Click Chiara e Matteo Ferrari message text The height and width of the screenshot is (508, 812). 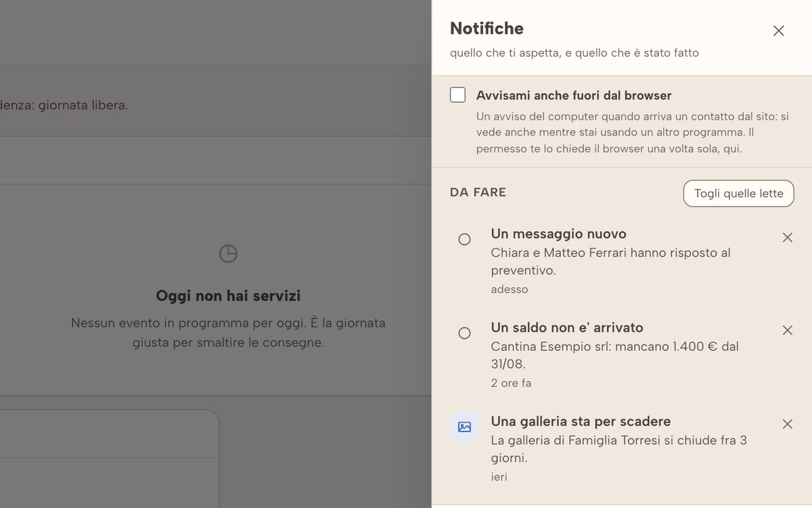pyautogui.click(x=610, y=261)
